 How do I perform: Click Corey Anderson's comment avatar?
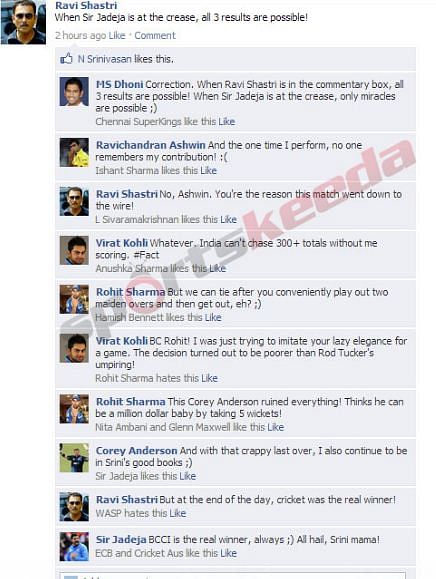pyautogui.click(x=74, y=458)
